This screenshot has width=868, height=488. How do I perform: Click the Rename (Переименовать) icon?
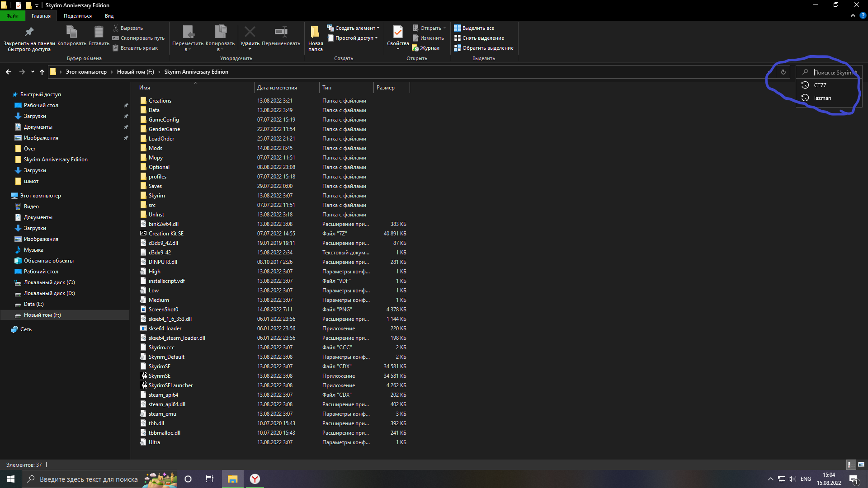tap(281, 33)
